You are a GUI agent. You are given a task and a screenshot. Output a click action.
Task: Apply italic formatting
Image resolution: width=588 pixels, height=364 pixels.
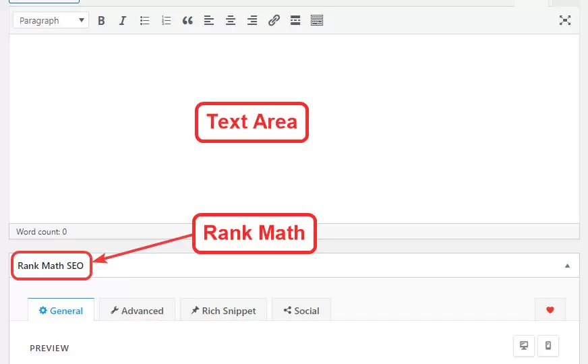(123, 20)
